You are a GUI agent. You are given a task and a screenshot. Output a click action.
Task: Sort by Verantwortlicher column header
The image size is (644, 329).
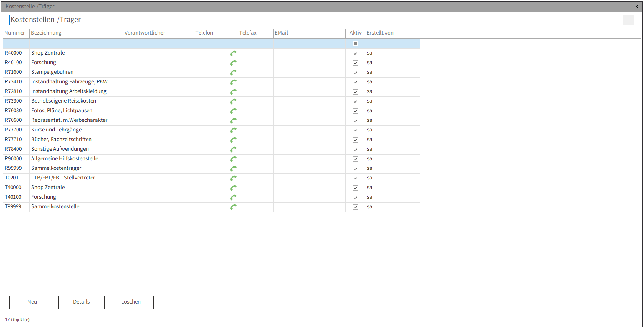[x=158, y=33]
